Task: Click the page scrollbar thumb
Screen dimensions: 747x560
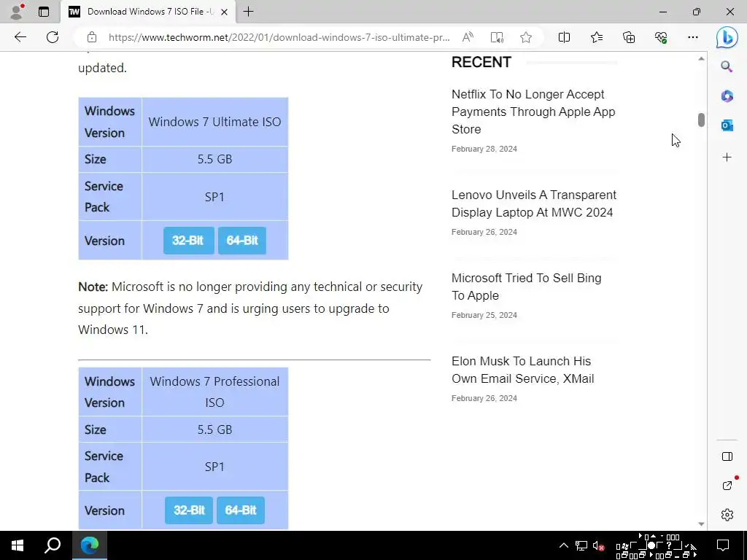Action: point(701,120)
